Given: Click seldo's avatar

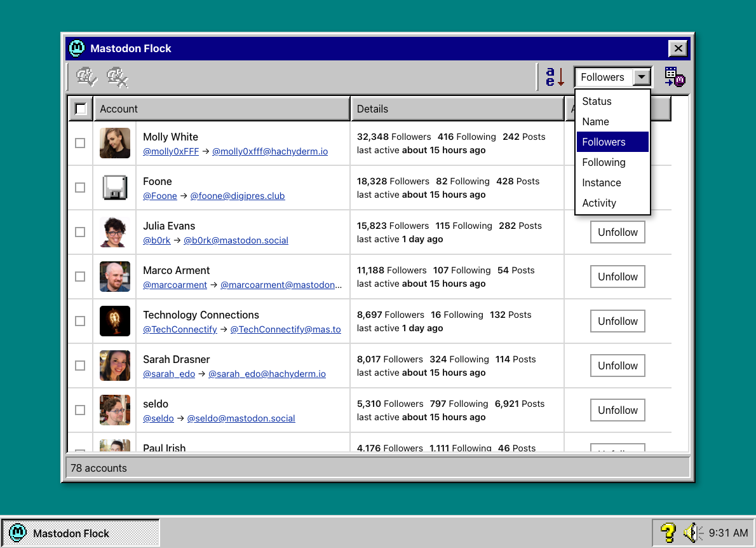Looking at the screenshot, I should pos(115,410).
